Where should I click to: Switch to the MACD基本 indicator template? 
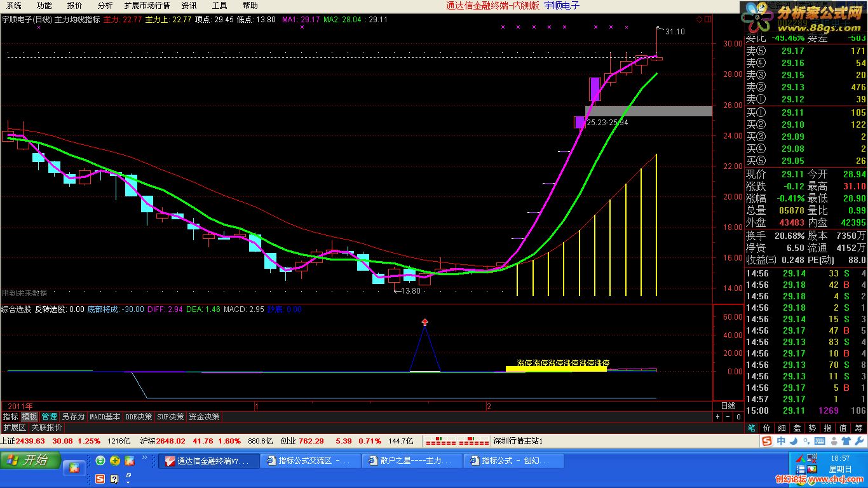coord(105,417)
